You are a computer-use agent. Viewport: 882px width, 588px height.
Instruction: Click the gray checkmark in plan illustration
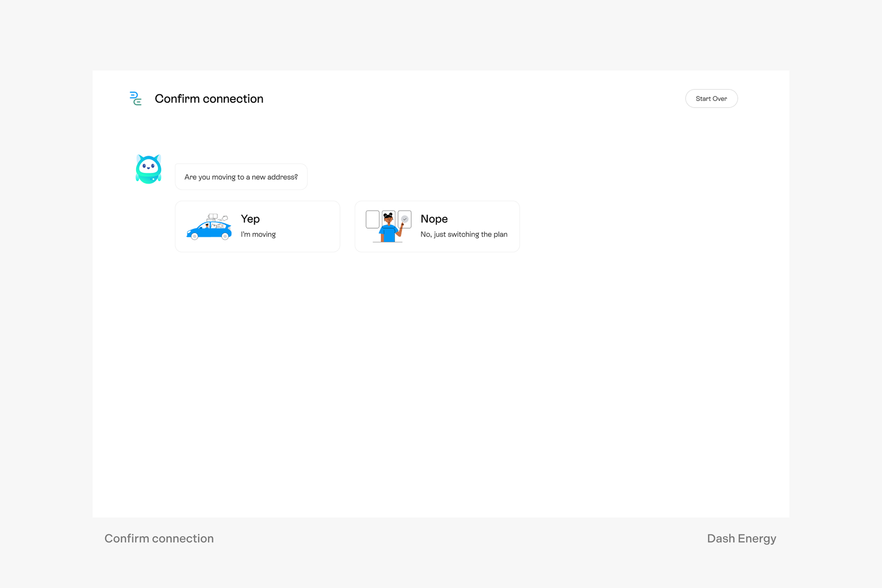click(405, 219)
